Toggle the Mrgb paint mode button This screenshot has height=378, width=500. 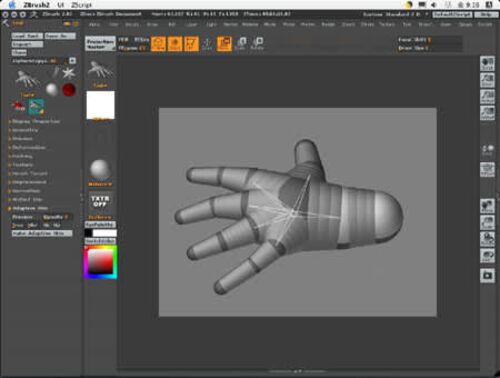click(x=123, y=40)
